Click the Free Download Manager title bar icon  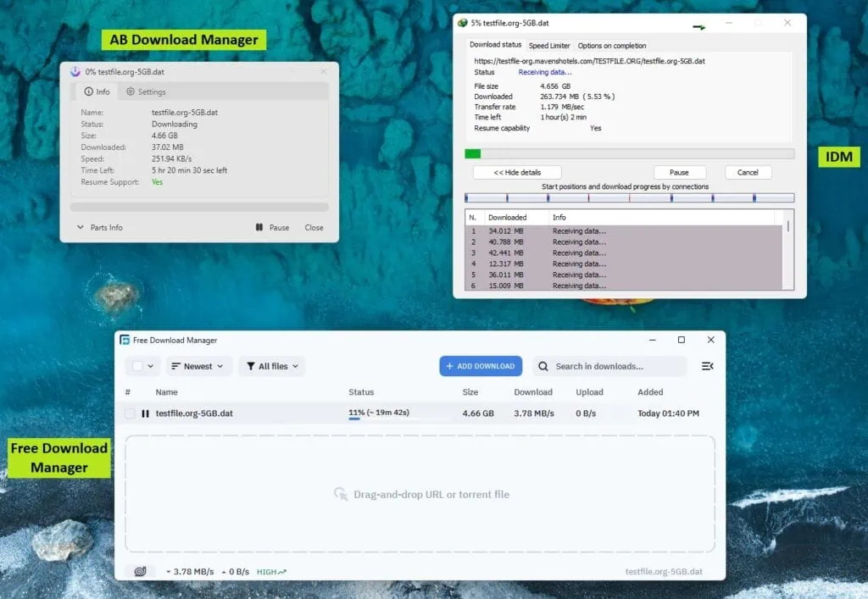tap(125, 340)
